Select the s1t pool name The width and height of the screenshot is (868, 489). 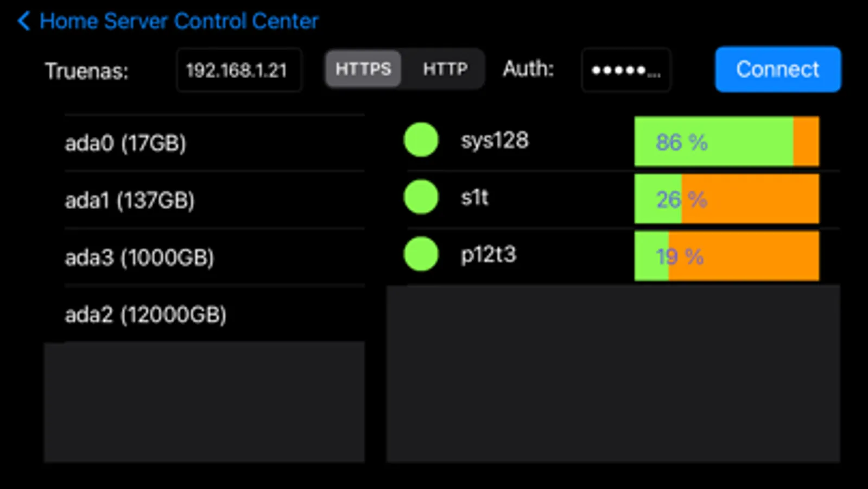[474, 198]
